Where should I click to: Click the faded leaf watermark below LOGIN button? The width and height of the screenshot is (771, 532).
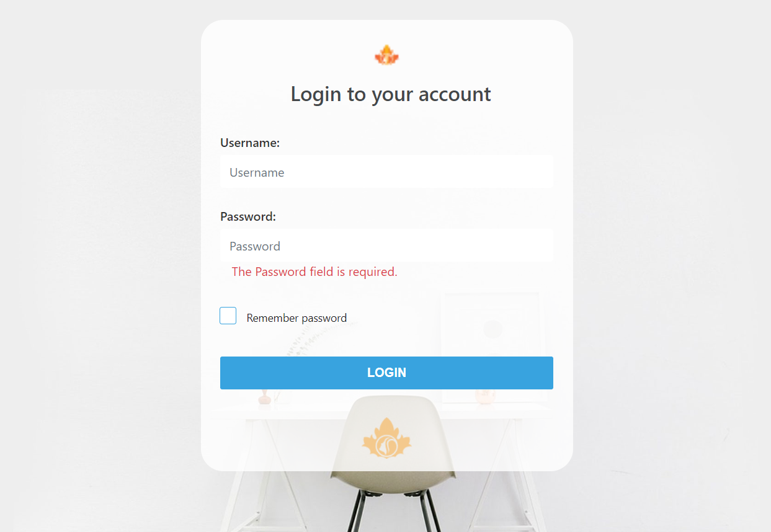(x=386, y=438)
